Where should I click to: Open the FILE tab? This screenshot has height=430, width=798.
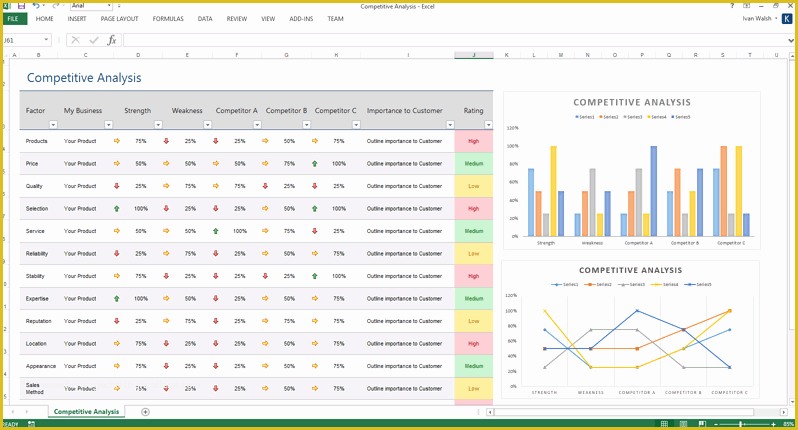tap(13, 19)
